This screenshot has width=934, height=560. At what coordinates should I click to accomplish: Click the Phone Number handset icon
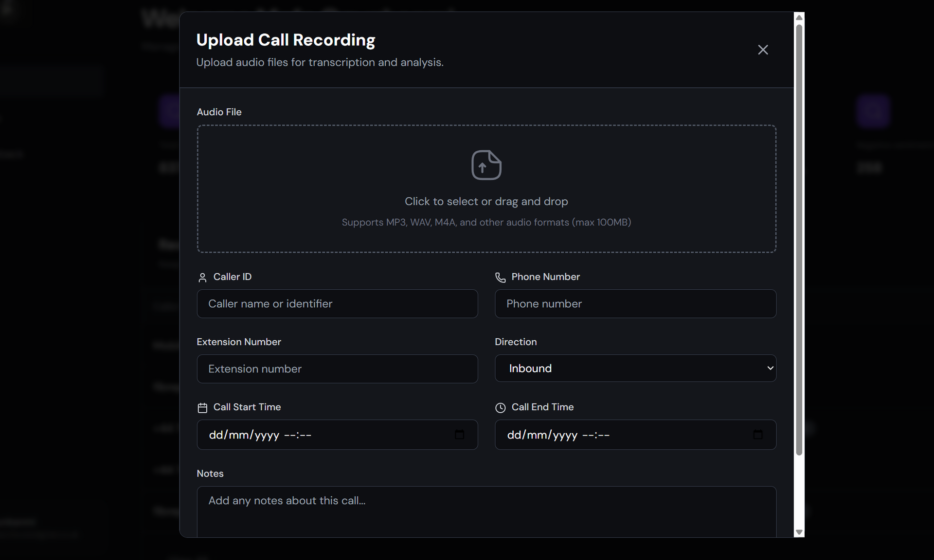coord(500,278)
